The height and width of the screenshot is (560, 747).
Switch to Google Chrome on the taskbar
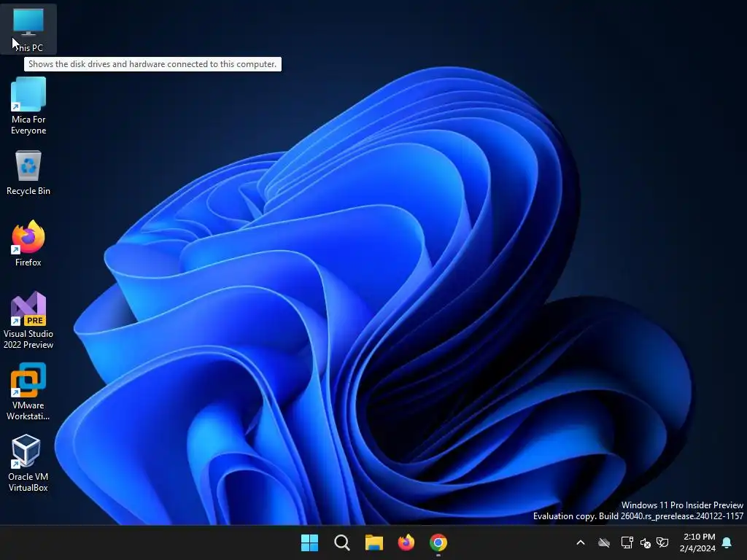coord(438,542)
